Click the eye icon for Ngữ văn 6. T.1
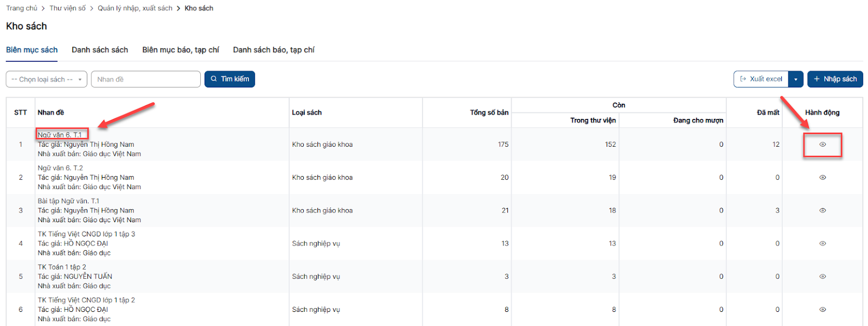The height and width of the screenshot is (326, 868). point(822,145)
